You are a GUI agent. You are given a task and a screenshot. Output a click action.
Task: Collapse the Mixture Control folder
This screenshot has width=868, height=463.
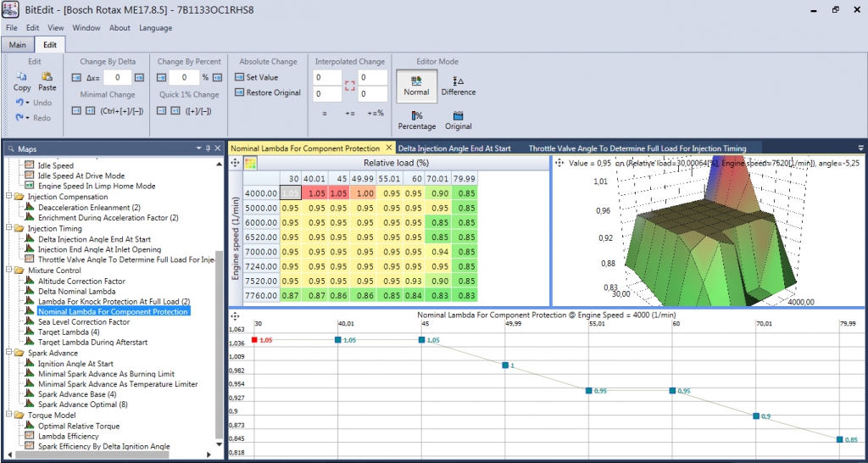coord(8,271)
